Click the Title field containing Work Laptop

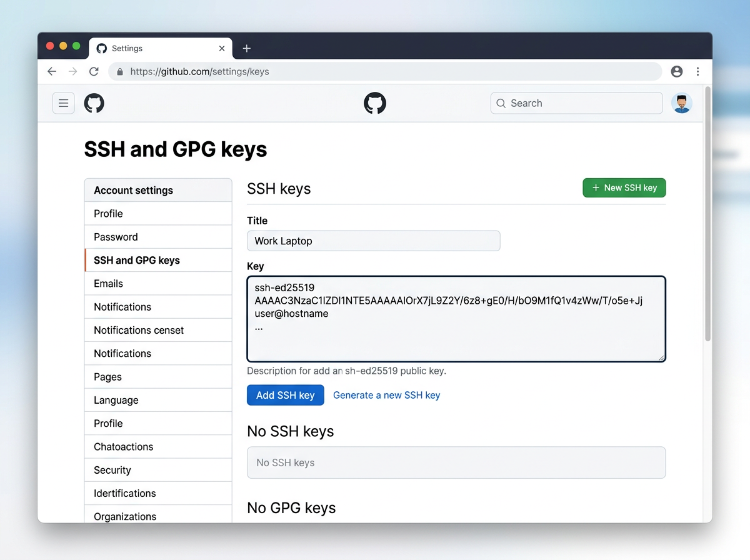(374, 241)
